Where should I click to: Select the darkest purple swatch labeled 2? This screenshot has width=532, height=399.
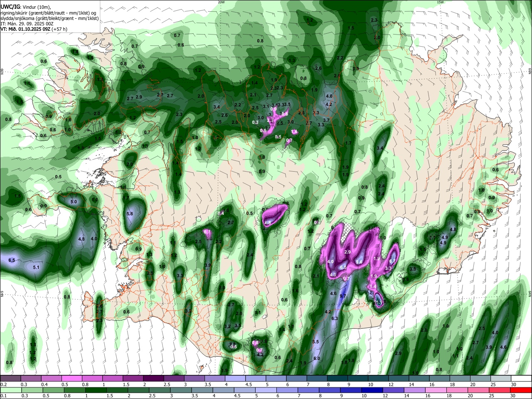[x=153, y=378]
